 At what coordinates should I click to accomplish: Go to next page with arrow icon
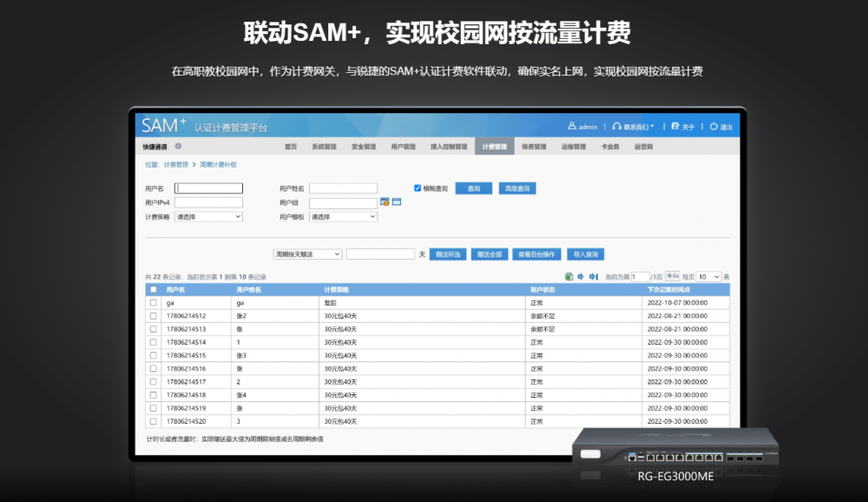(x=581, y=276)
